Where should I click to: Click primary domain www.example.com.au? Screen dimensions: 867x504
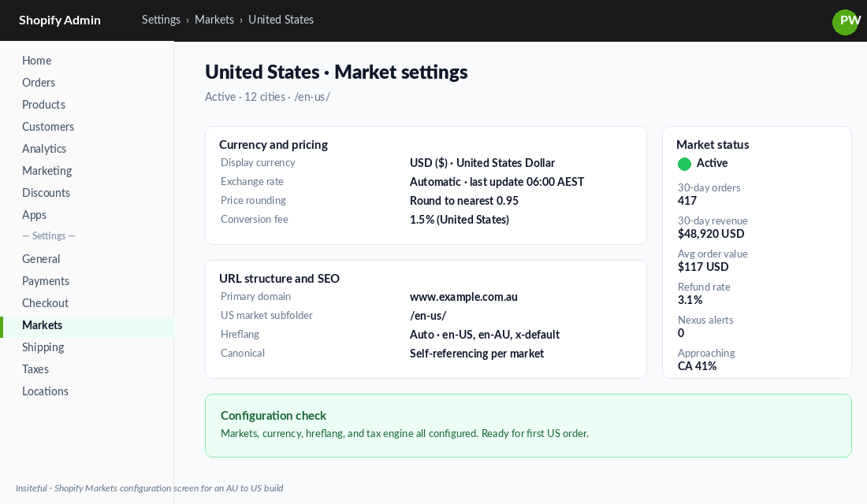tap(463, 297)
